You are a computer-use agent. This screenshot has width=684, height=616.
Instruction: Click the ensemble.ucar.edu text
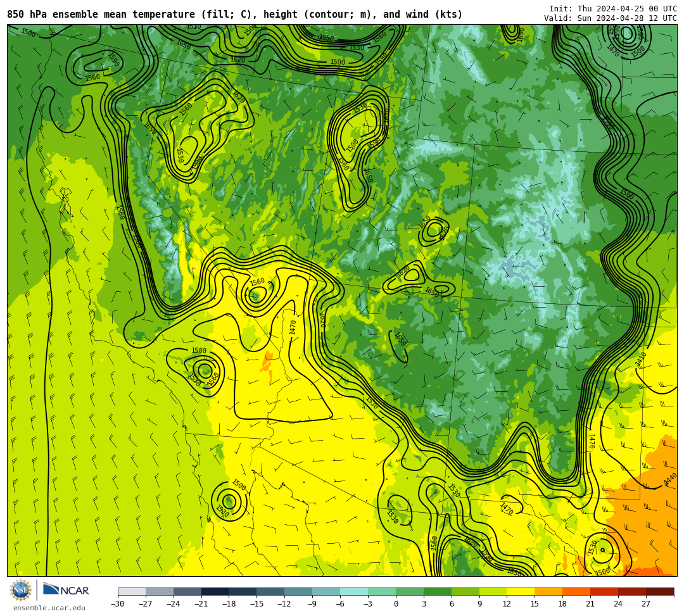pyautogui.click(x=49, y=608)
